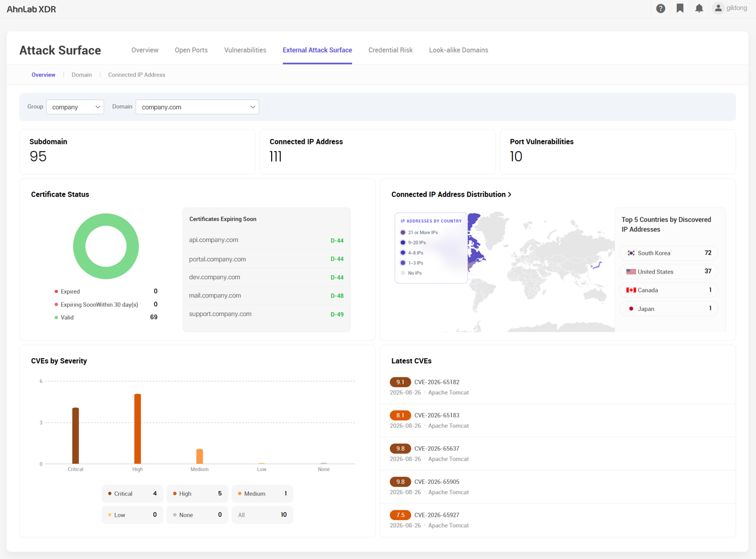Image resolution: width=756 pixels, height=559 pixels.
Task: Switch to the Open Ports tab
Action: (x=191, y=50)
